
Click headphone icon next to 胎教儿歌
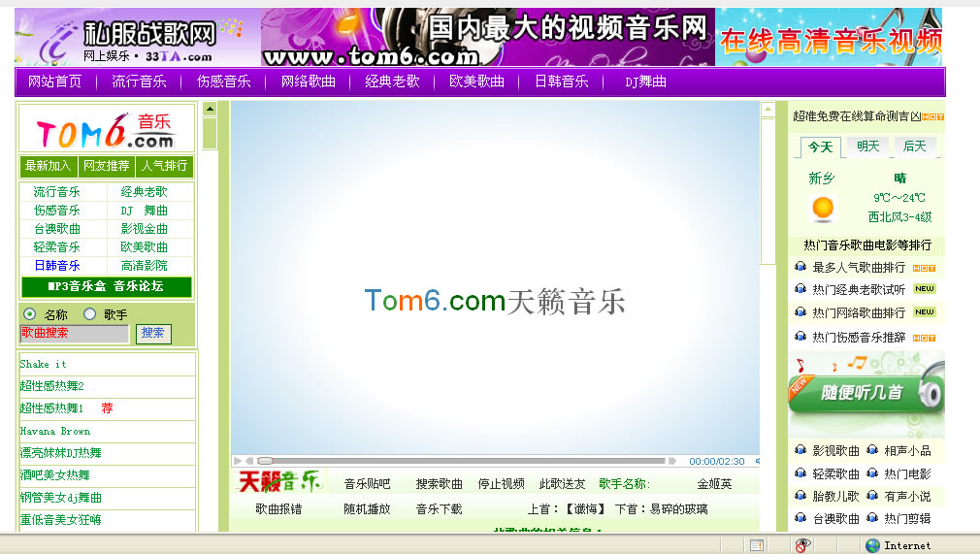tap(800, 496)
